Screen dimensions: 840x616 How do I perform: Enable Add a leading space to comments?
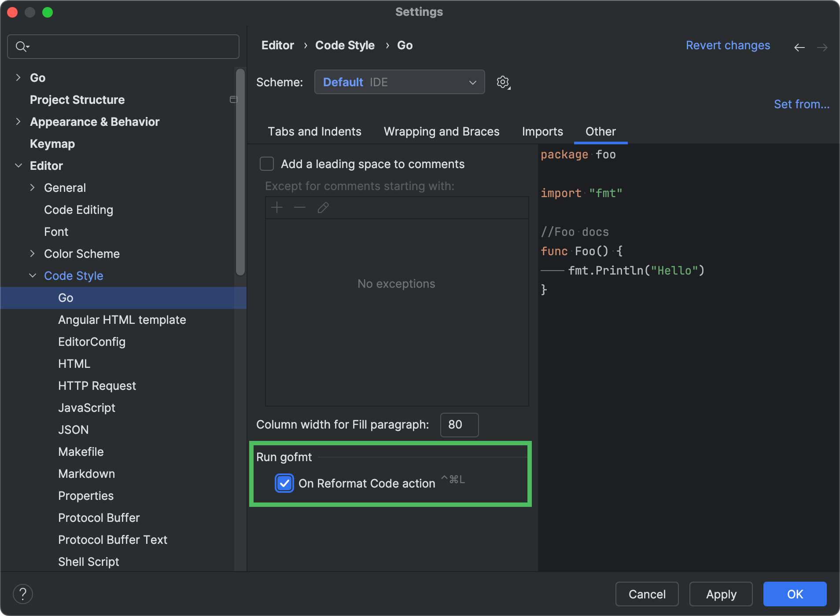click(267, 164)
